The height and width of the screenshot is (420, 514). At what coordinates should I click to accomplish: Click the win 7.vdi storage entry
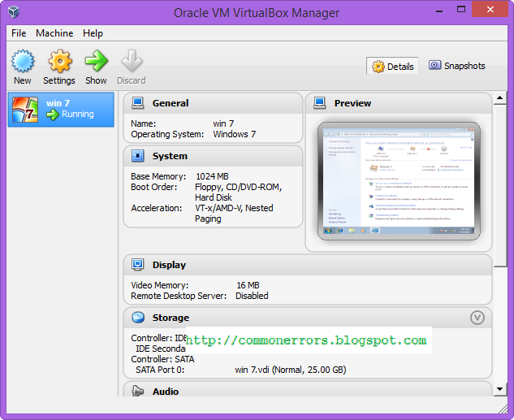pyautogui.click(x=291, y=370)
